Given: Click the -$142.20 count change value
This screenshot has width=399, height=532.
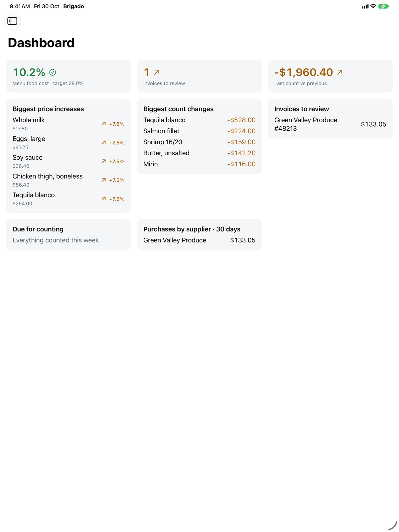Looking at the screenshot, I should [x=241, y=153].
